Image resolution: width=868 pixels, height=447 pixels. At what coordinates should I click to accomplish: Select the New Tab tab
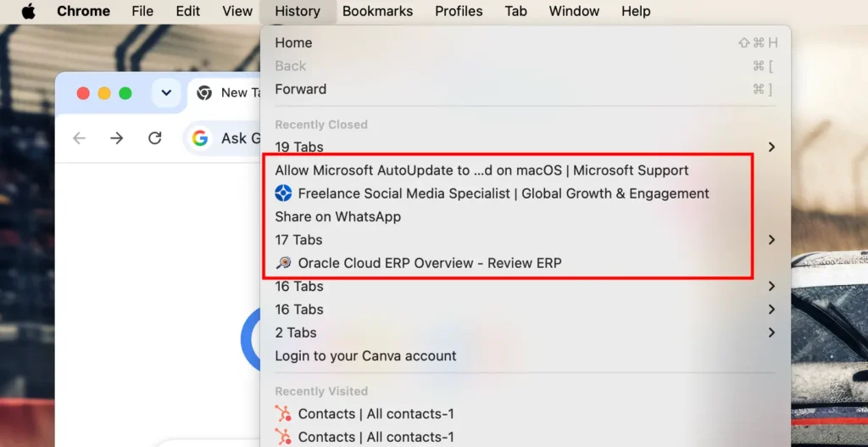tap(224, 93)
